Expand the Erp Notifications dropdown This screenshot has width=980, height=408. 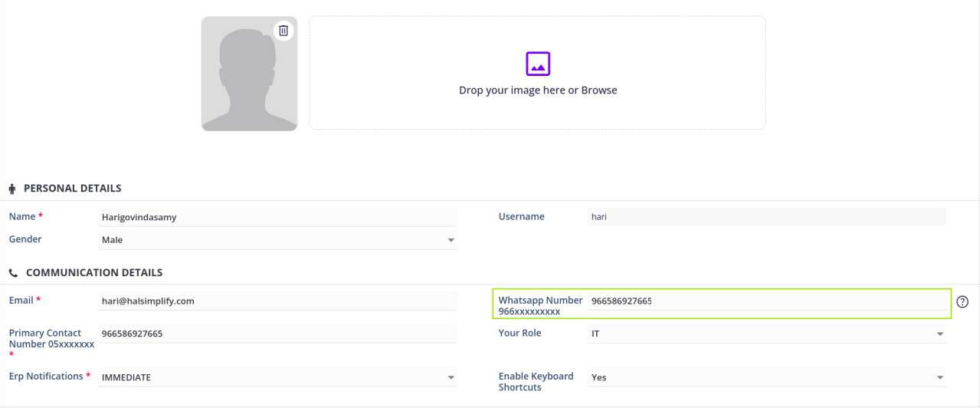tap(451, 377)
